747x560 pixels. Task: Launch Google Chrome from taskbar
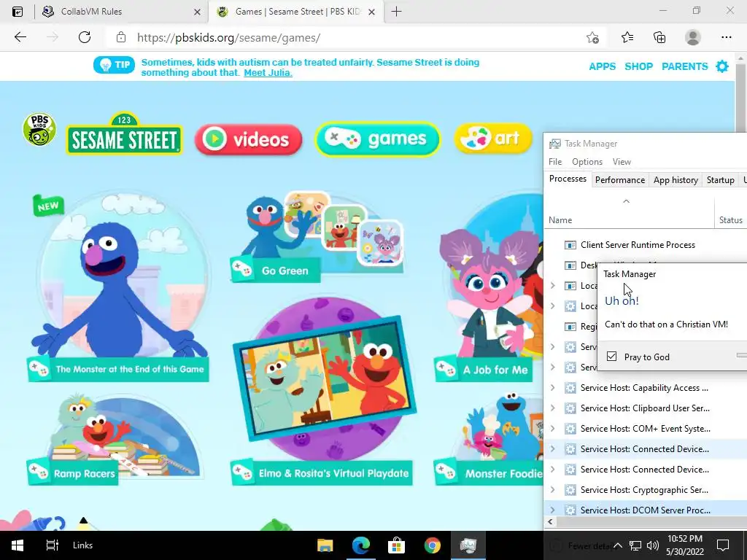[433, 545]
